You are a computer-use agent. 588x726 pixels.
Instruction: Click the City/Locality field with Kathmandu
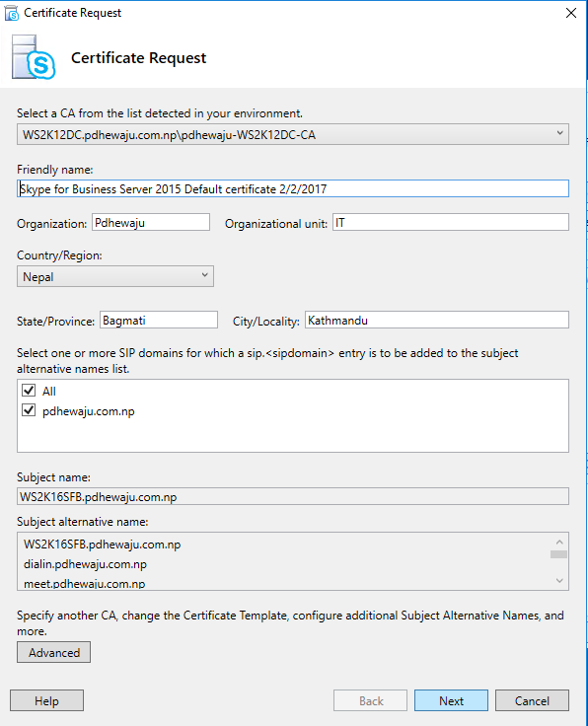(x=437, y=320)
